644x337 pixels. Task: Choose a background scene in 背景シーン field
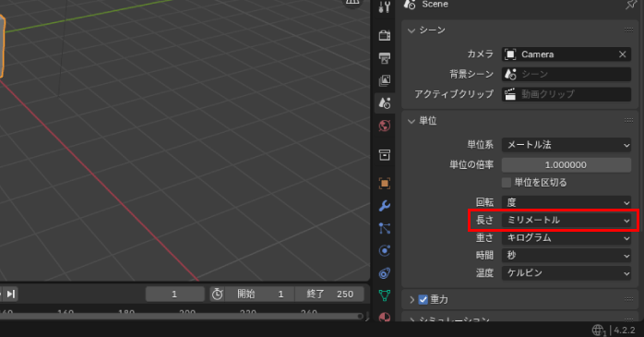pos(566,74)
